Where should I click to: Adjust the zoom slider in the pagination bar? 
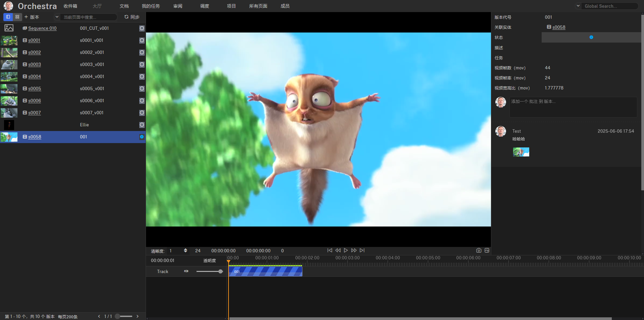pyautogui.click(x=118, y=316)
